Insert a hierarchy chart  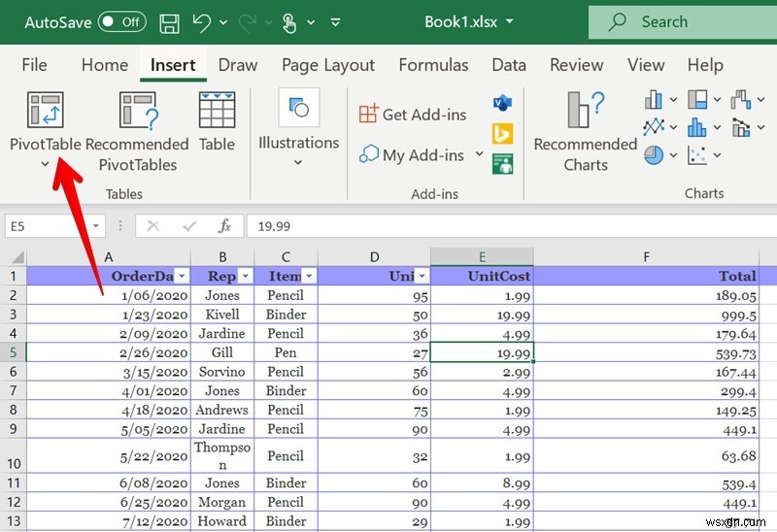point(697,100)
